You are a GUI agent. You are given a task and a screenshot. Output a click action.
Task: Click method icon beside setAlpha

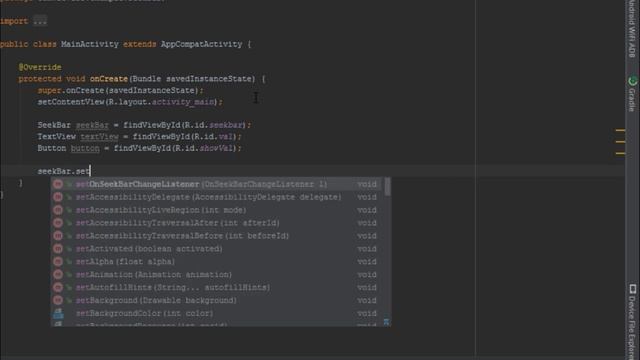pyautogui.click(x=58, y=262)
